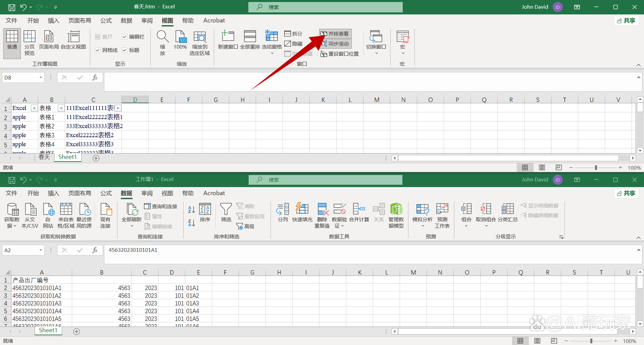Expand Get Data (获取数据) dropdown in bottom window
Screen dimensions: 644x345
click(15, 226)
